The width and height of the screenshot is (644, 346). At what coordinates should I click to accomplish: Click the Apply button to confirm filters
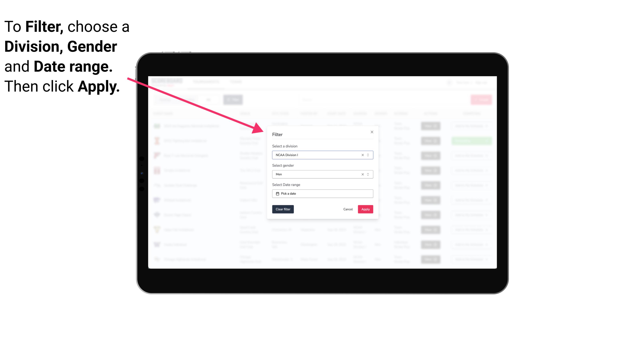(x=365, y=209)
